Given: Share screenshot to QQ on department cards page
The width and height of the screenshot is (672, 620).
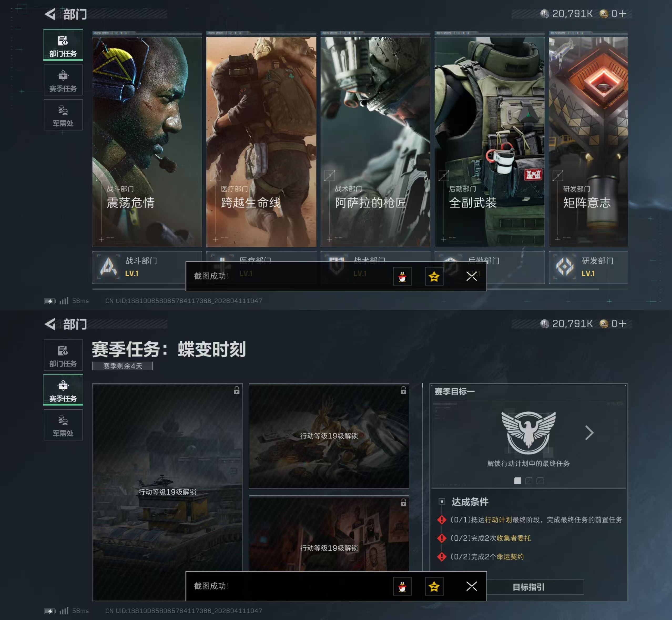Looking at the screenshot, I should [x=402, y=276].
